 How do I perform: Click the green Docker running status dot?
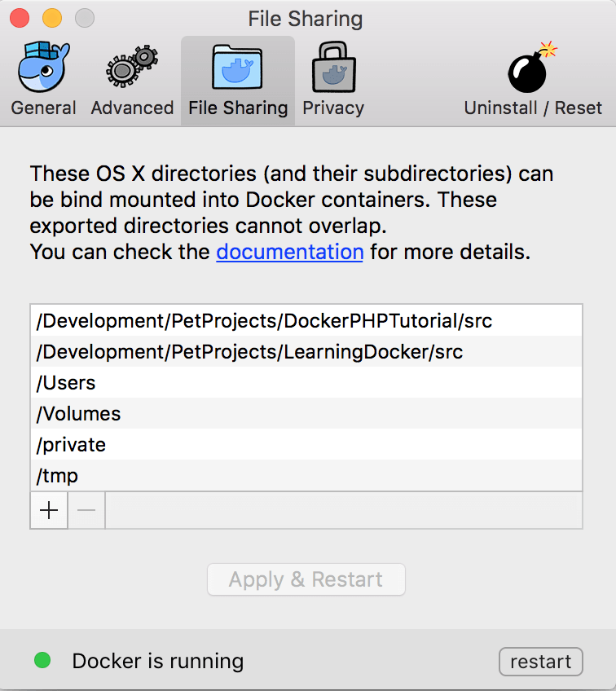point(42,660)
